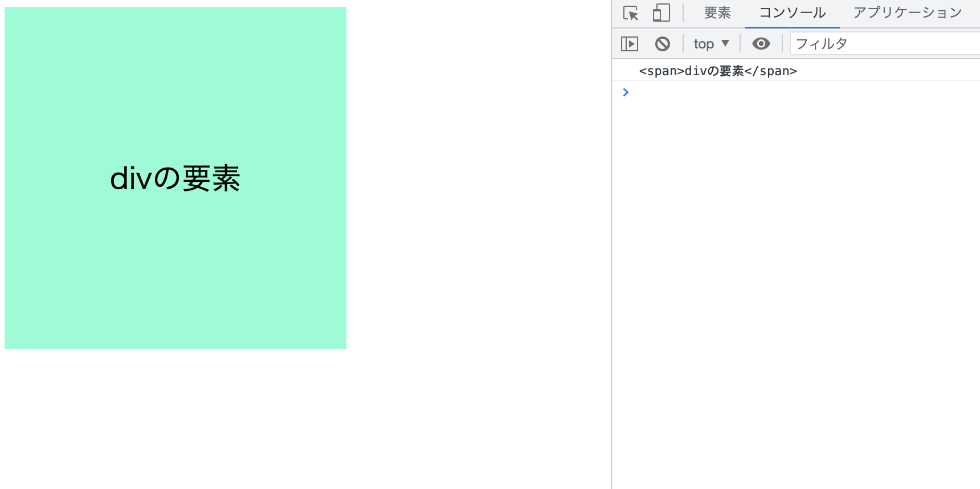Open the top JavaScript context dropdown

pos(711,44)
